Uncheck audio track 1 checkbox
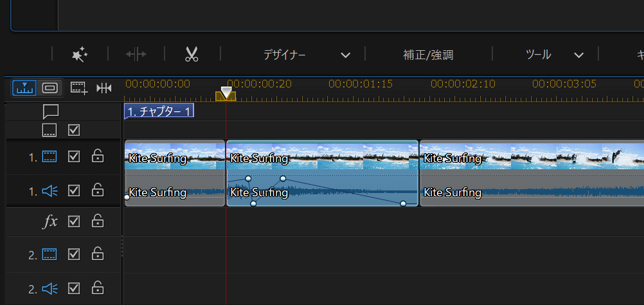 click(x=74, y=190)
